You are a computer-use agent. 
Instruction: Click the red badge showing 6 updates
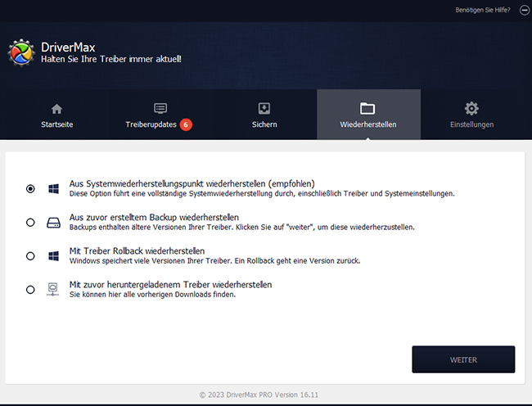click(186, 124)
